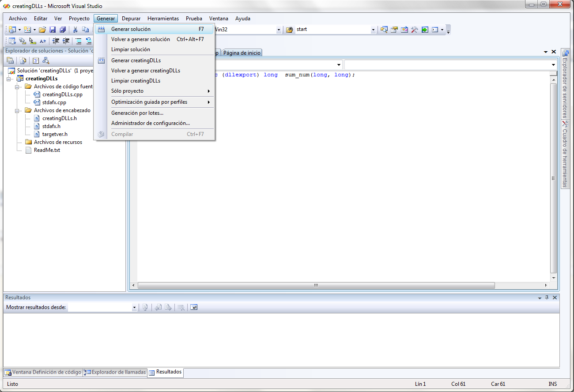Screen dimensions: 574x392
Task: Click the Show All Files icon in Solution Explorer
Action: 23,60
